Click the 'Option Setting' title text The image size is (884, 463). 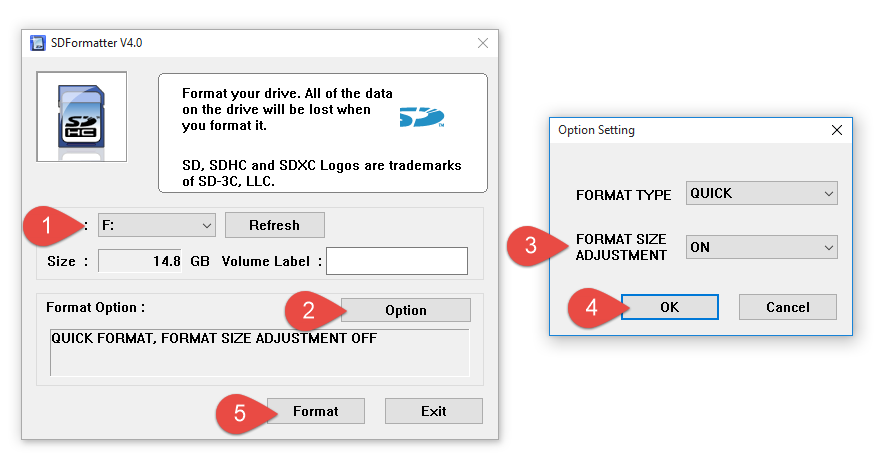pyautogui.click(x=596, y=130)
